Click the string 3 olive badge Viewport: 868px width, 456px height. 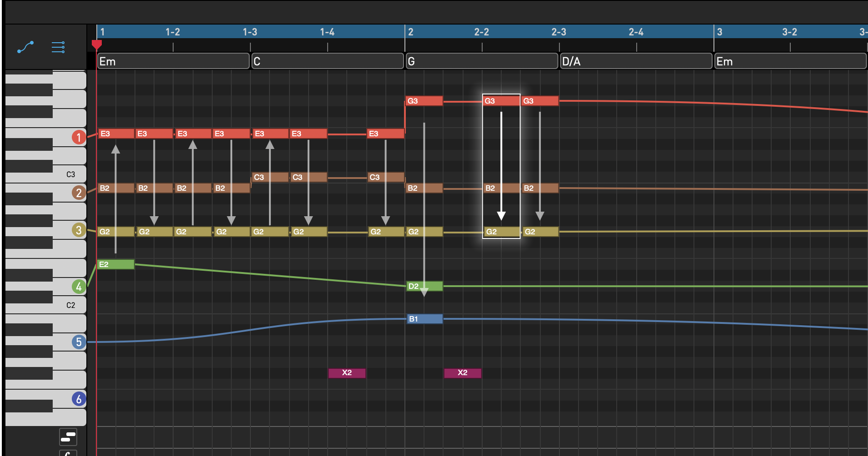pyautogui.click(x=79, y=230)
